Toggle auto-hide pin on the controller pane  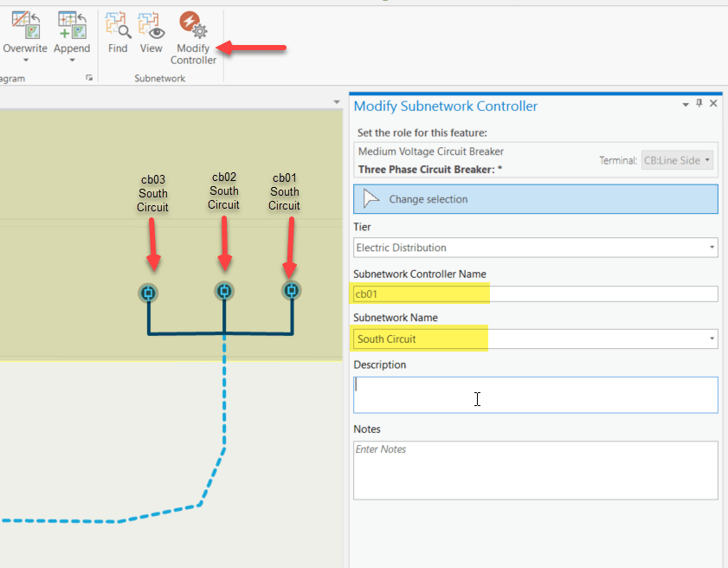[699, 103]
